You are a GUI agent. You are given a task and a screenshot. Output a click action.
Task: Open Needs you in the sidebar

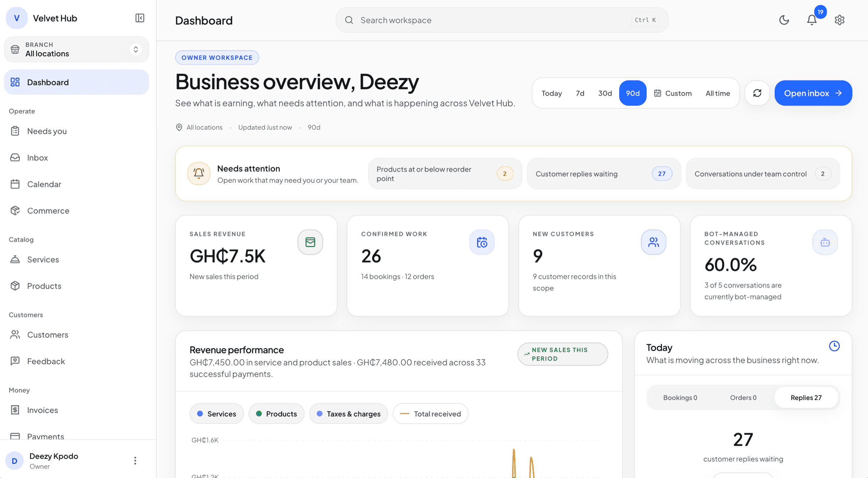click(x=76, y=131)
